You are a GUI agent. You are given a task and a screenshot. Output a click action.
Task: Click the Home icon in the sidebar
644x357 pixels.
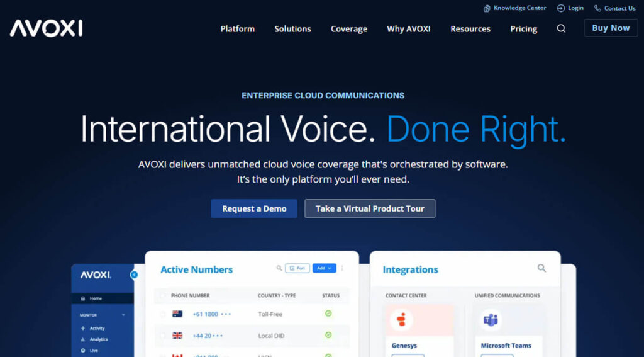pyautogui.click(x=83, y=298)
